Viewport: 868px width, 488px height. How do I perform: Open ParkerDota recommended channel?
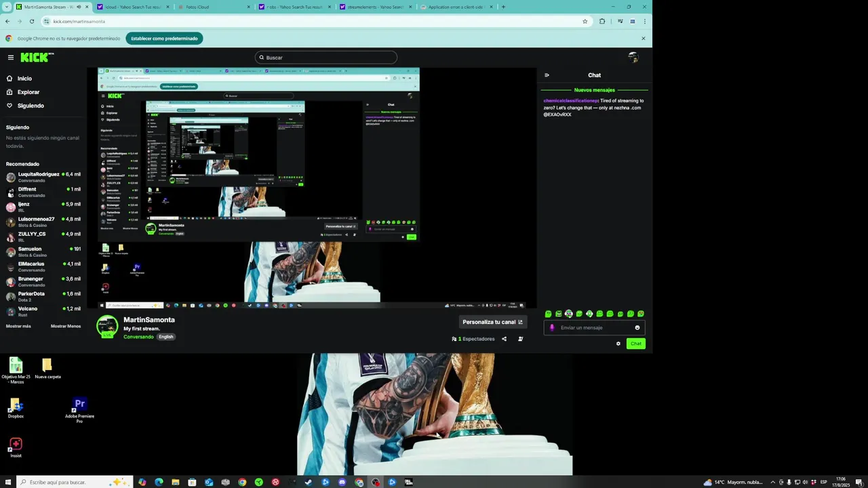pyautogui.click(x=43, y=297)
